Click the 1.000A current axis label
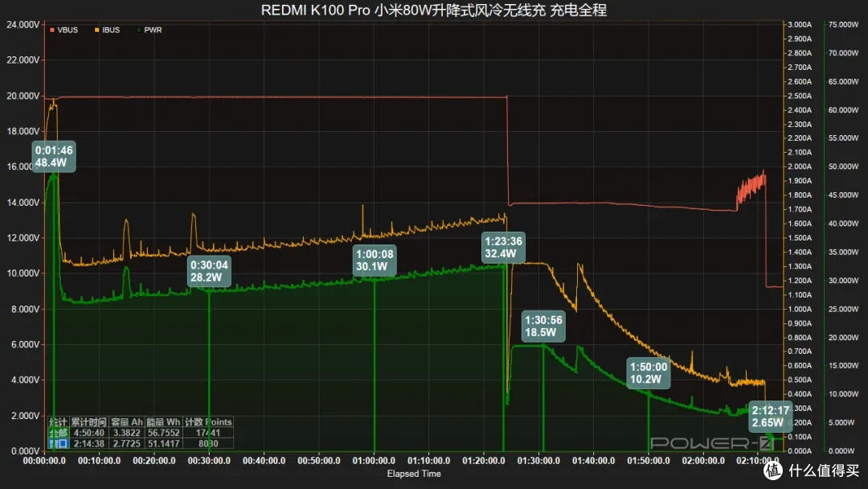The image size is (868, 489). 800,309
